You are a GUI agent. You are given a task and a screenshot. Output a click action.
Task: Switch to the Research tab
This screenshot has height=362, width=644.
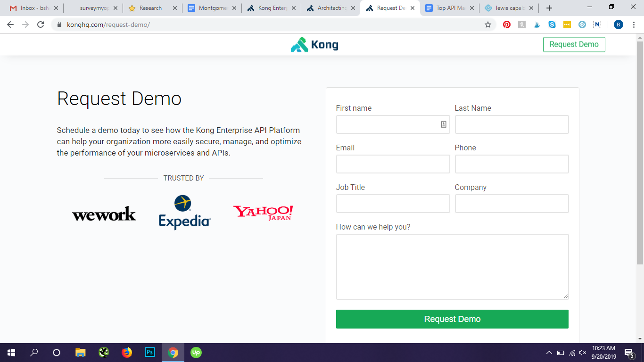[152, 8]
